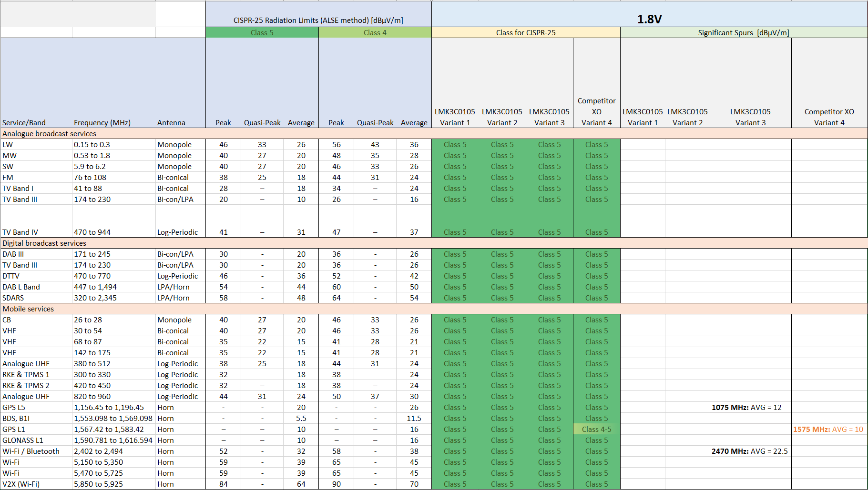The width and height of the screenshot is (868, 490).
Task: Click the V2X (Wi-Fi) service cell
Action: 21,484
